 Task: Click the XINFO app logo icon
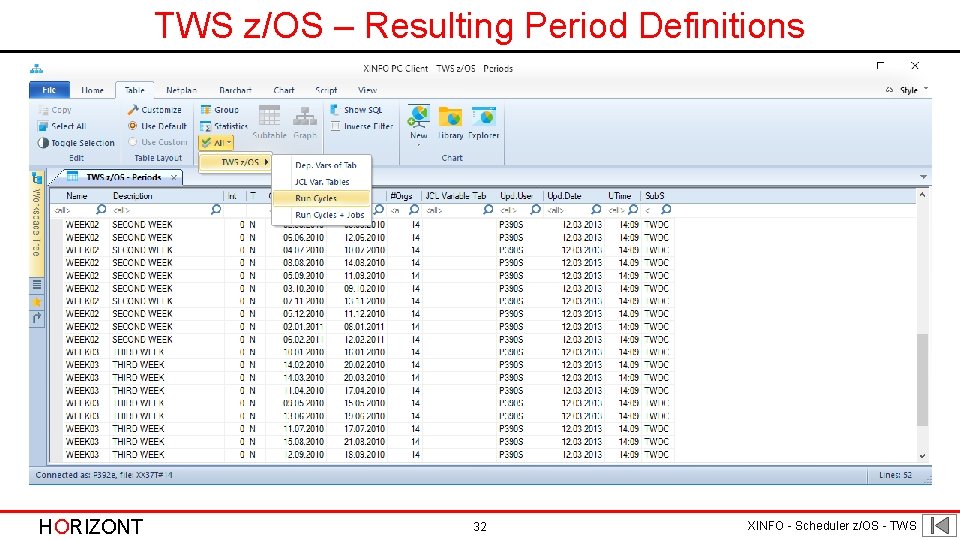(37, 68)
